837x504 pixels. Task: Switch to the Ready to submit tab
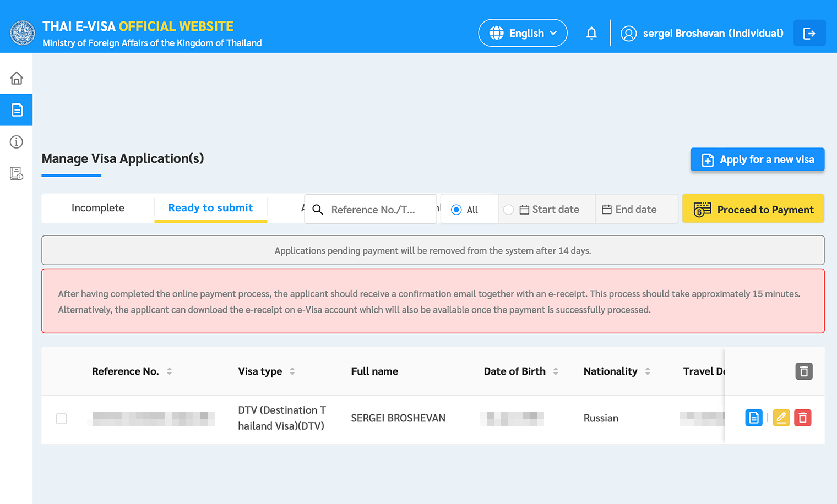(x=211, y=208)
